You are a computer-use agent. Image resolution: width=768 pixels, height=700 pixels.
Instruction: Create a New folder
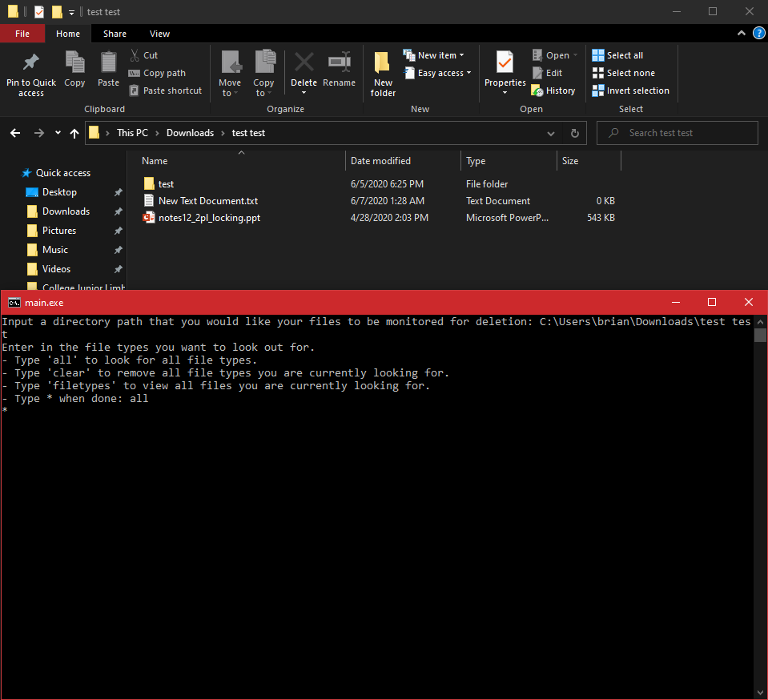[382, 72]
